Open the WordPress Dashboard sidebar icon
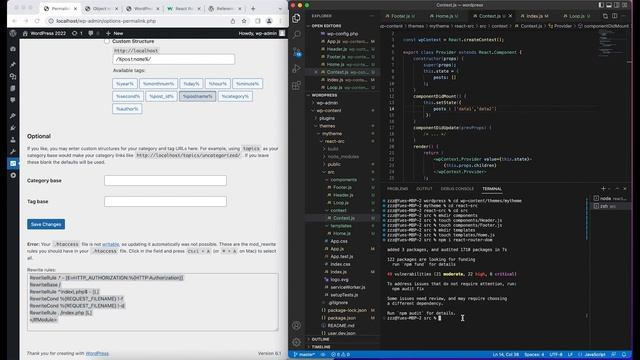The width and height of the screenshot is (640, 360). point(13,49)
